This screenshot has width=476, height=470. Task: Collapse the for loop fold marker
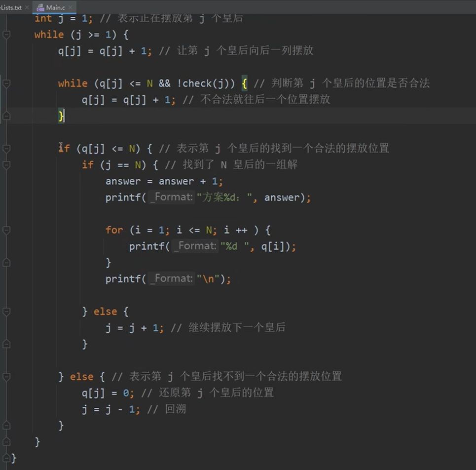pos(5,230)
